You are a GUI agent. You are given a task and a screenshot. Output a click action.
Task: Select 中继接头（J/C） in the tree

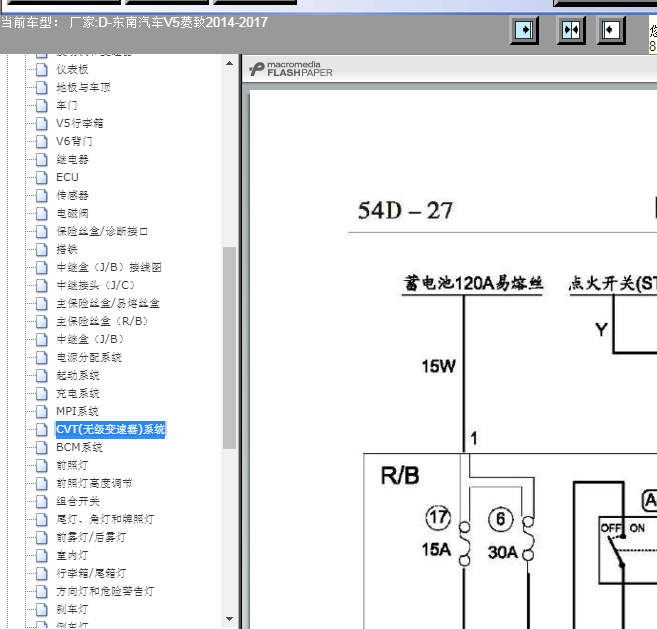(96, 285)
